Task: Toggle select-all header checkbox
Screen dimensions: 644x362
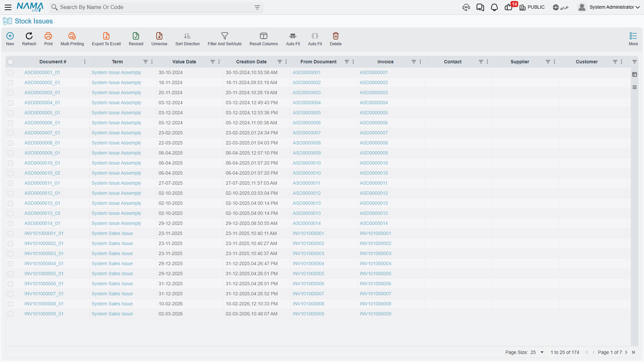Action: click(10, 62)
